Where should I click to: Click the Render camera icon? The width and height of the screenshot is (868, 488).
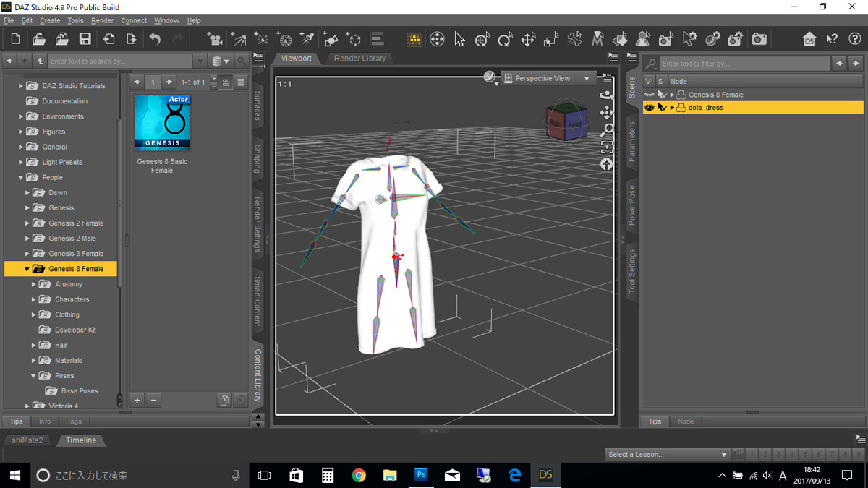759,39
